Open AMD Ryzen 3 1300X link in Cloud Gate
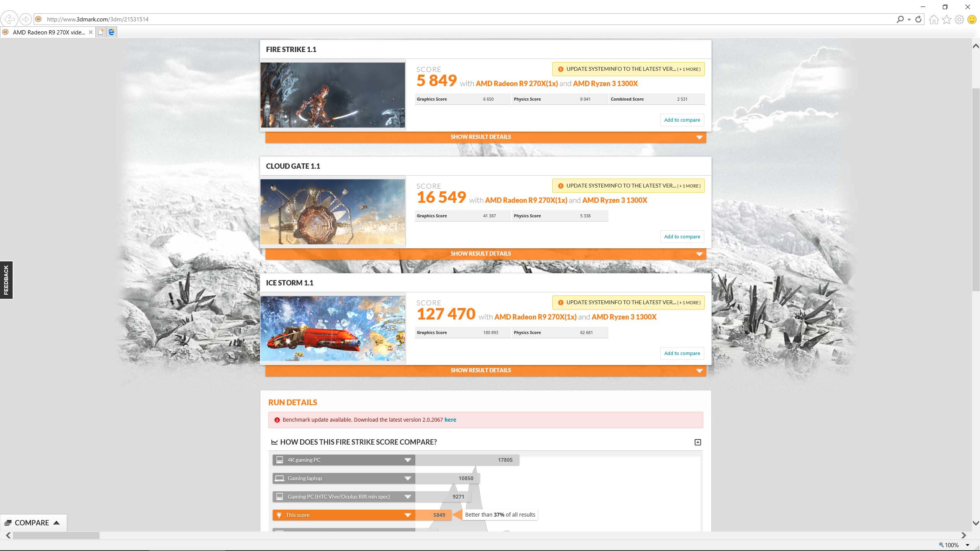 click(x=614, y=200)
